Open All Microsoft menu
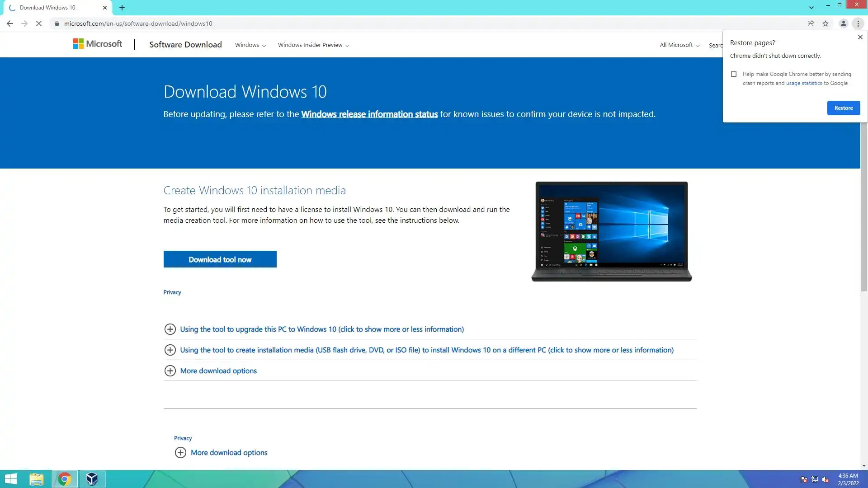The image size is (868, 488). click(x=679, y=45)
